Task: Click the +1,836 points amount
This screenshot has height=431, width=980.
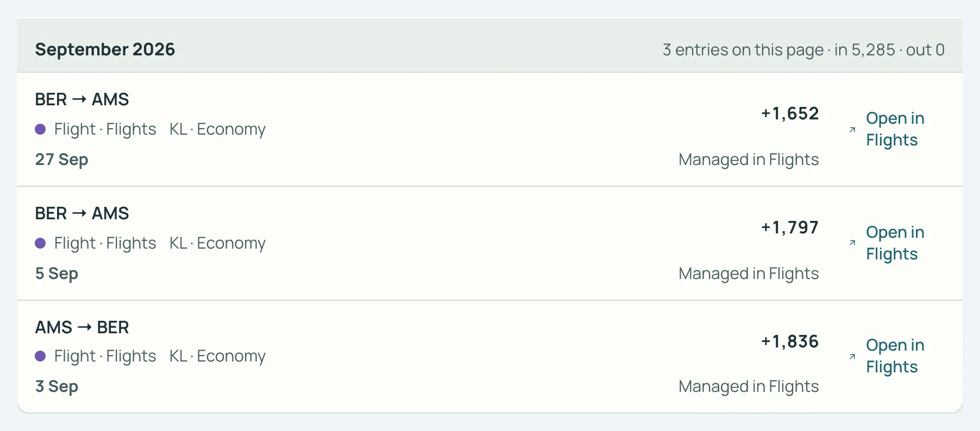Action: pos(790,341)
